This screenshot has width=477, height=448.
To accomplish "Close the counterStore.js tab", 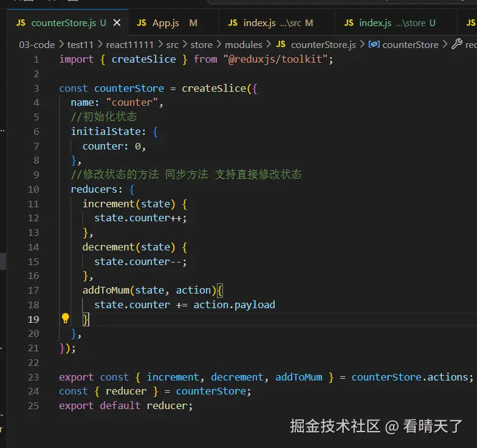I will click(117, 23).
